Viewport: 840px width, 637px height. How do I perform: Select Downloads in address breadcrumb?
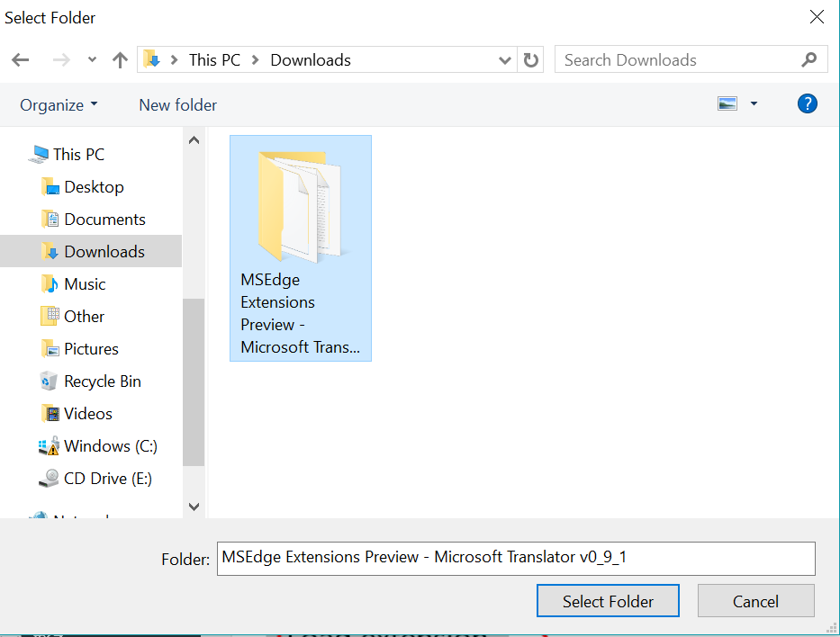(x=311, y=60)
